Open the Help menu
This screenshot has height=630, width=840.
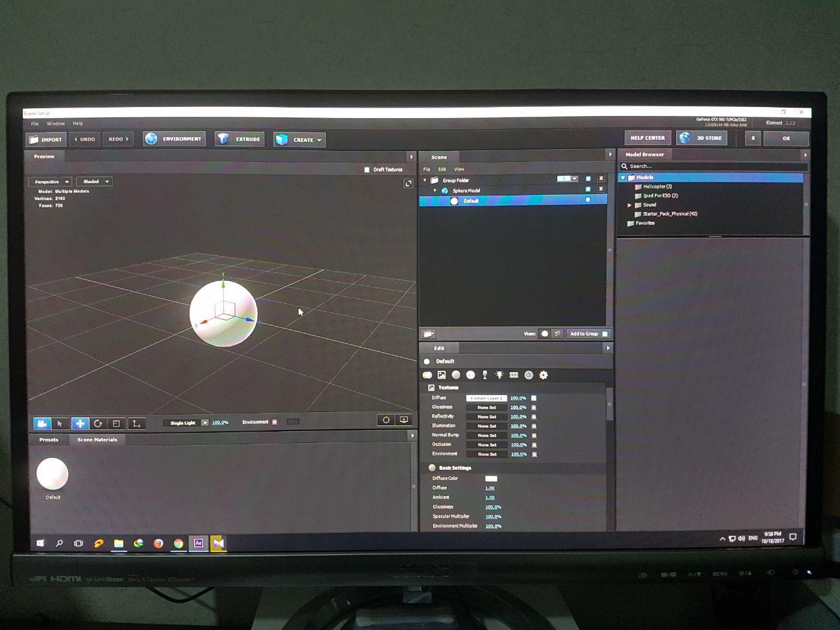tap(78, 123)
